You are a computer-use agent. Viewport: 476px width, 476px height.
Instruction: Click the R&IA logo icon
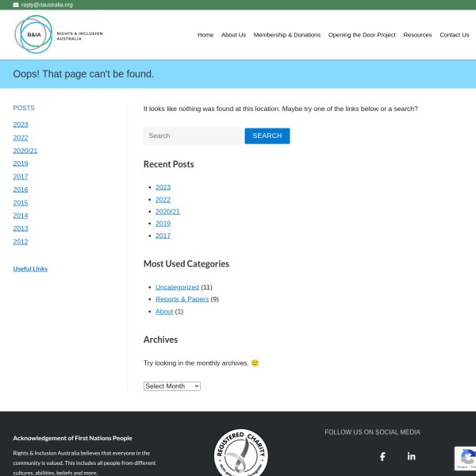(34, 35)
